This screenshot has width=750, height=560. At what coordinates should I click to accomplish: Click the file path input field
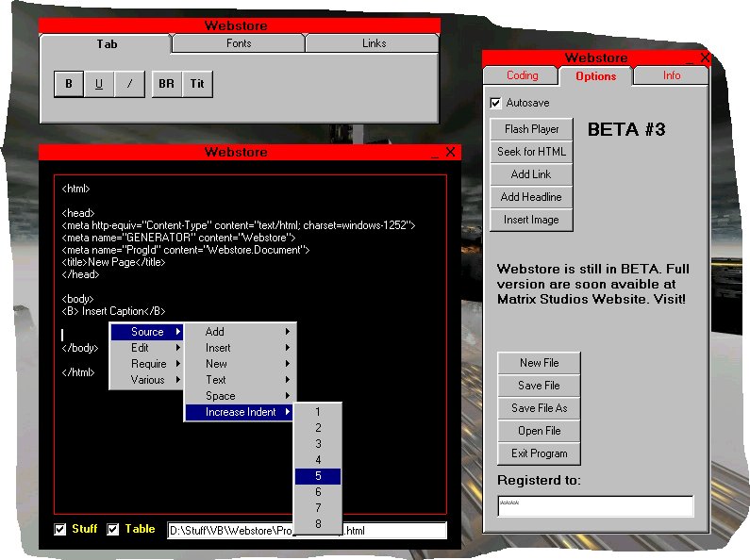pyautogui.click(x=307, y=531)
